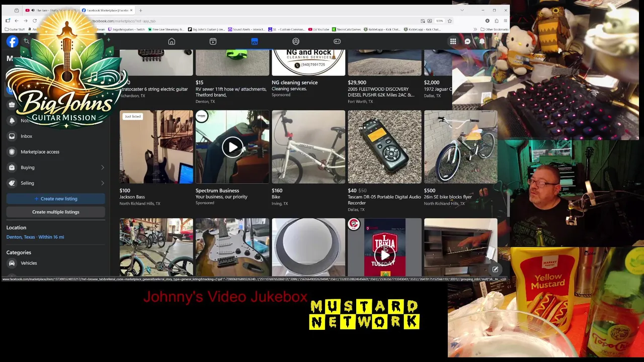Select the Marketplace storefront tab icon

coord(255,42)
